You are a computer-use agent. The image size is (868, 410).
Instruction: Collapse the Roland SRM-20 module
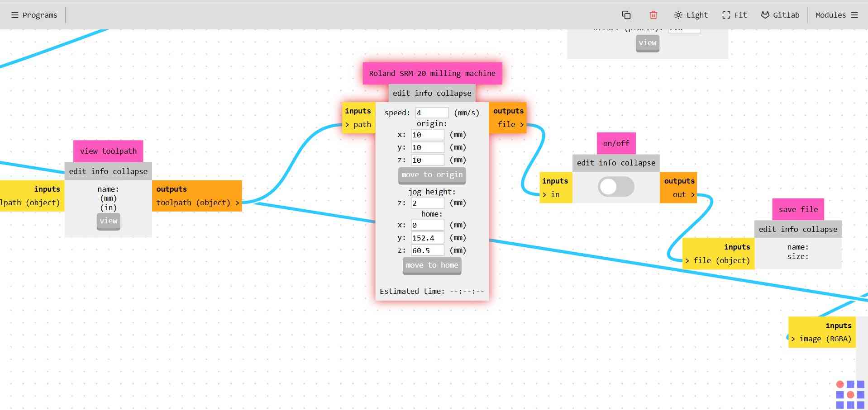click(454, 93)
